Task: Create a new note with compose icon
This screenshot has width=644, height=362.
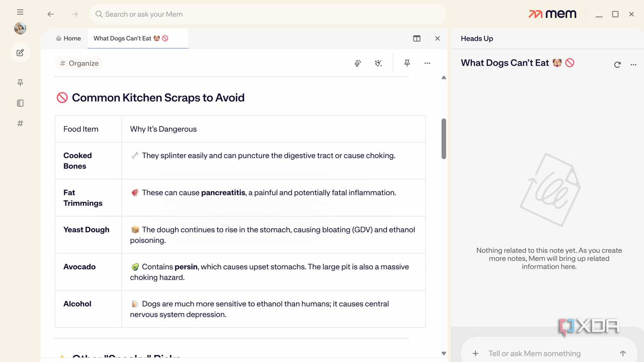Action: [x=20, y=53]
